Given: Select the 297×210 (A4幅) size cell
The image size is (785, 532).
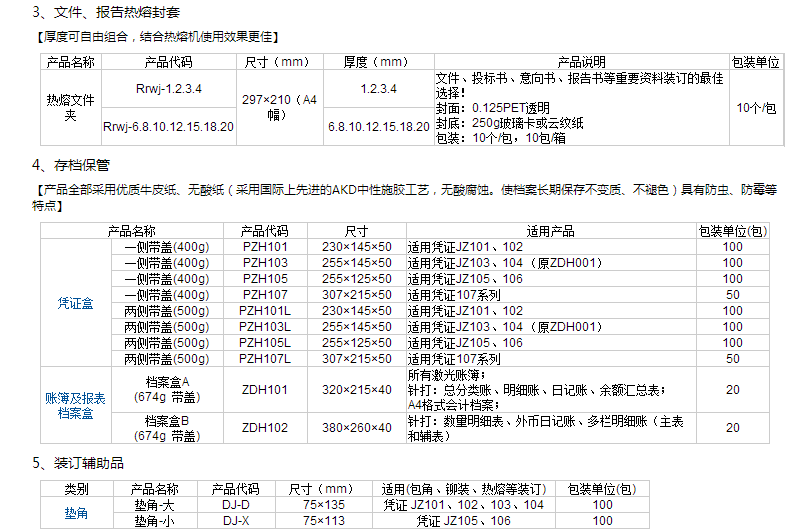Looking at the screenshot, I should pos(281,107).
